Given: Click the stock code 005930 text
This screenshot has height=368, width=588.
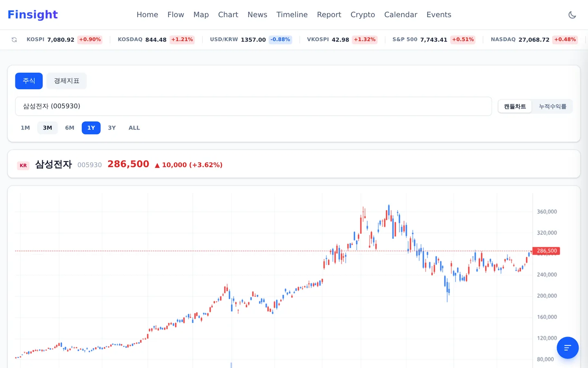Looking at the screenshot, I should click(89, 165).
